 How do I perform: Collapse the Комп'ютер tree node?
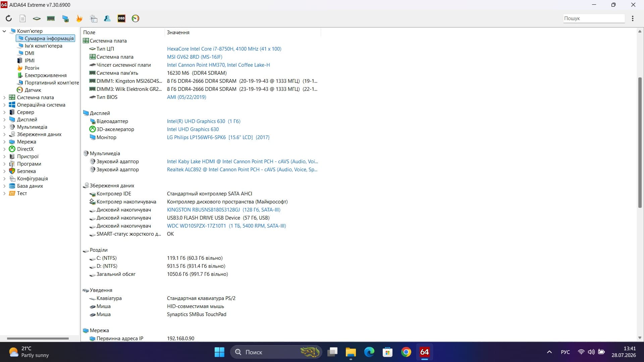[x=4, y=31]
